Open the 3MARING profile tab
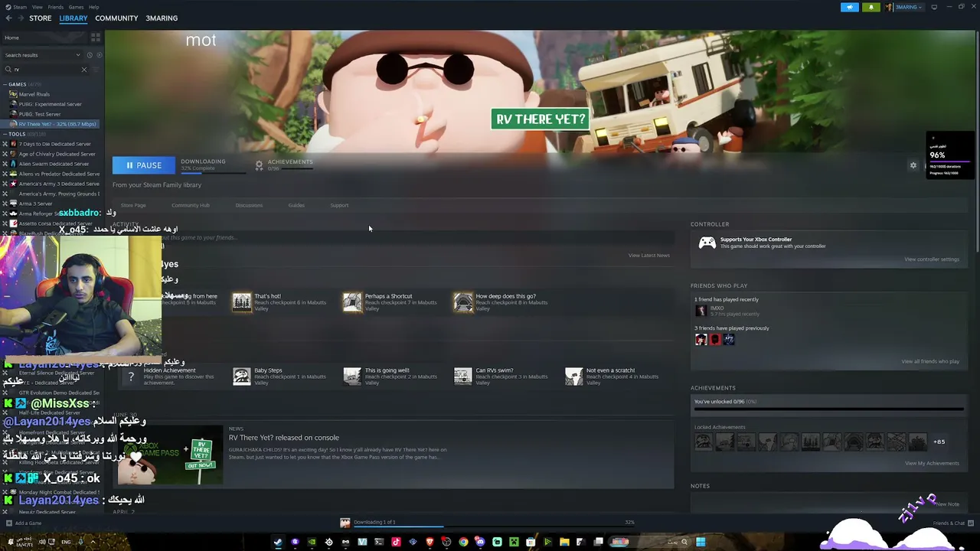Image resolution: width=980 pixels, height=551 pixels. 162,18
